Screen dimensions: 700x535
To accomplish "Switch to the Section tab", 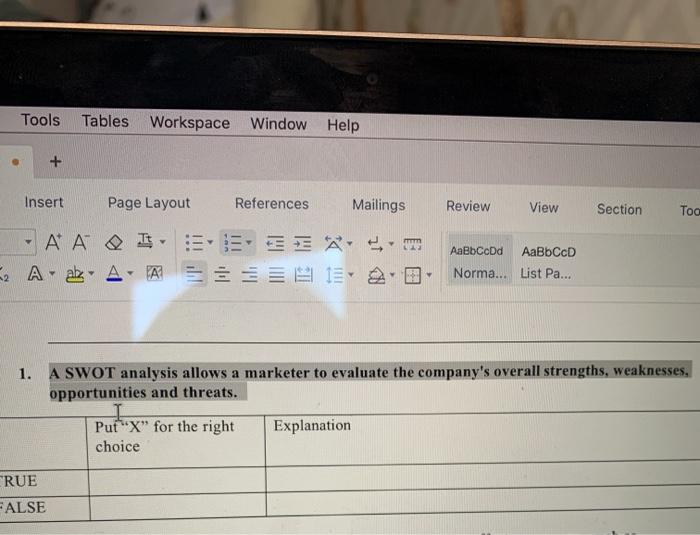I will 620,209.
